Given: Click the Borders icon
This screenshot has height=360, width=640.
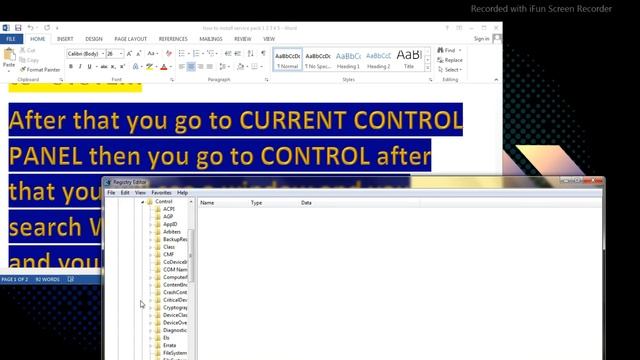Looking at the screenshot, I should [254, 67].
